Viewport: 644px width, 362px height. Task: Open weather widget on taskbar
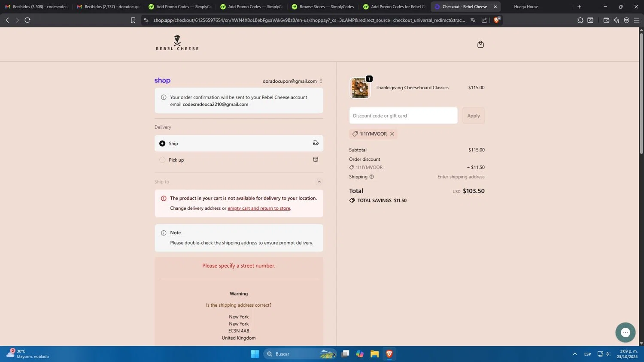28,354
